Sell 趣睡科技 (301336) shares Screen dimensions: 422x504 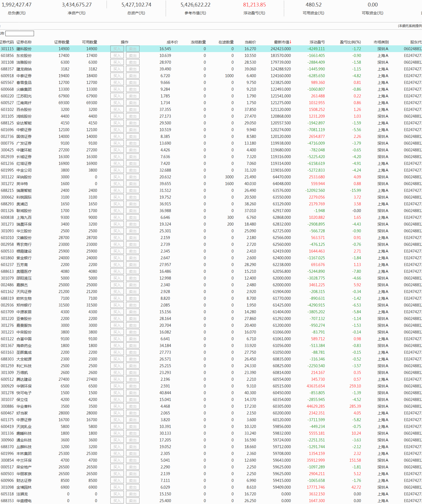pyautogui.click(x=132, y=433)
